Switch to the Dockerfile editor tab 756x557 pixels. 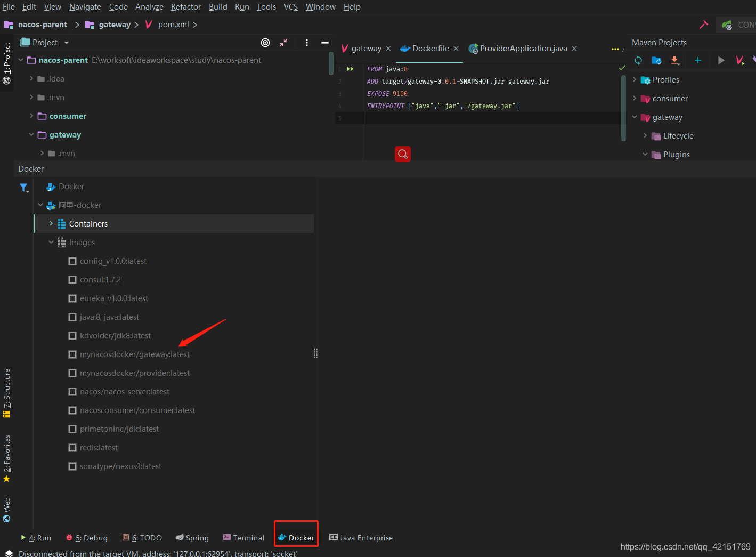coord(430,49)
